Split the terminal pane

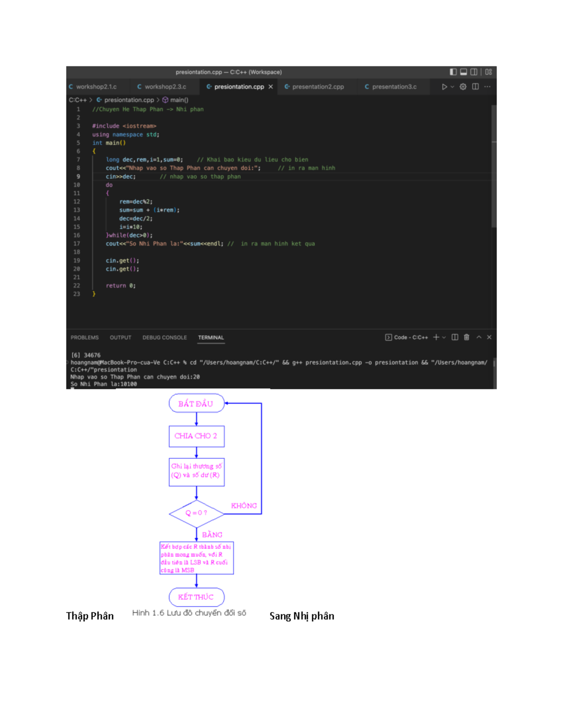click(455, 337)
